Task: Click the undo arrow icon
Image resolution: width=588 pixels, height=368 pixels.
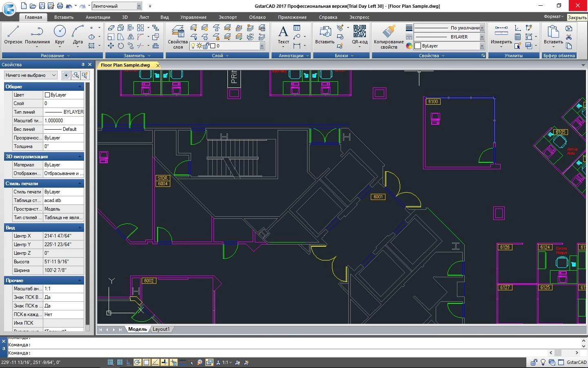Action: coord(69,6)
